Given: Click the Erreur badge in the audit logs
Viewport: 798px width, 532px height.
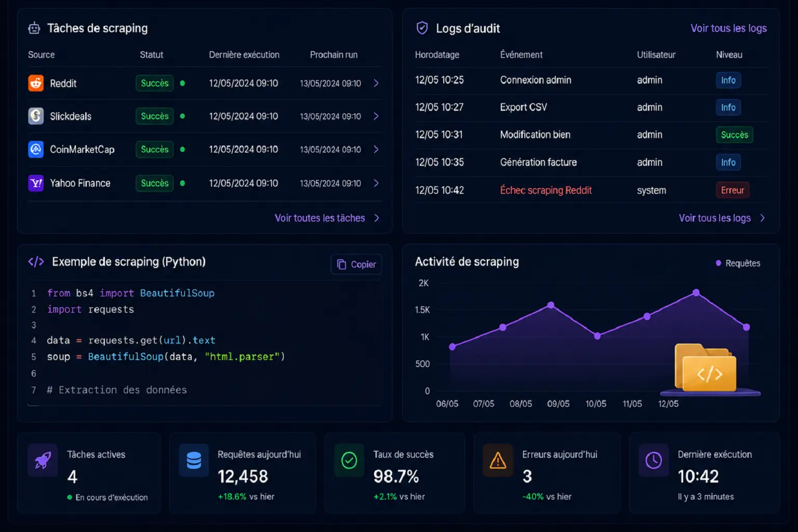Looking at the screenshot, I should 732,190.
